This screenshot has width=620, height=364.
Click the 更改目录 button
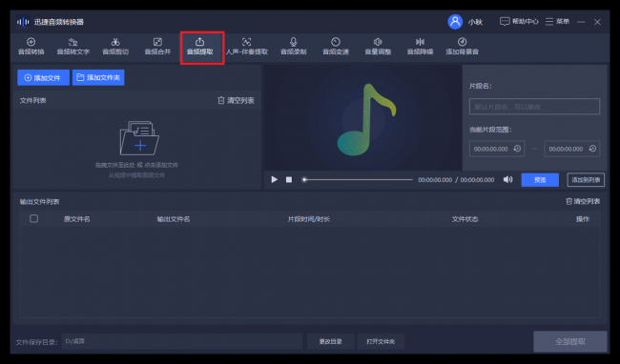[x=331, y=341]
